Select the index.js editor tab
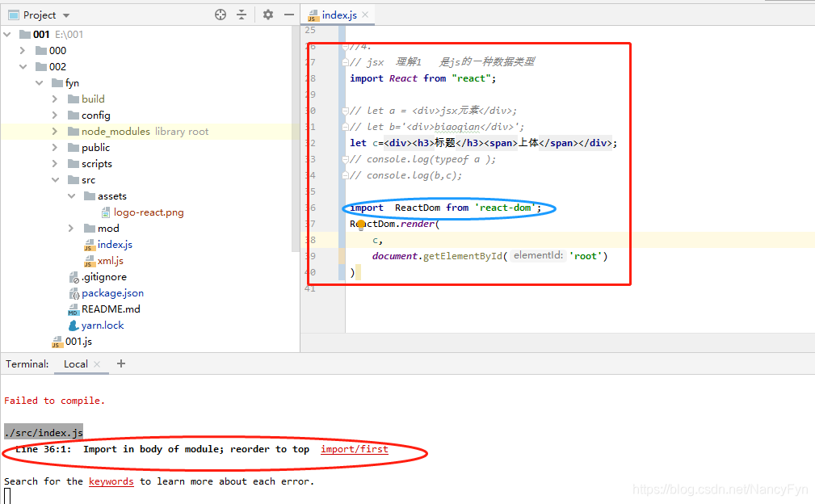This screenshot has width=815, height=504. tap(339, 15)
